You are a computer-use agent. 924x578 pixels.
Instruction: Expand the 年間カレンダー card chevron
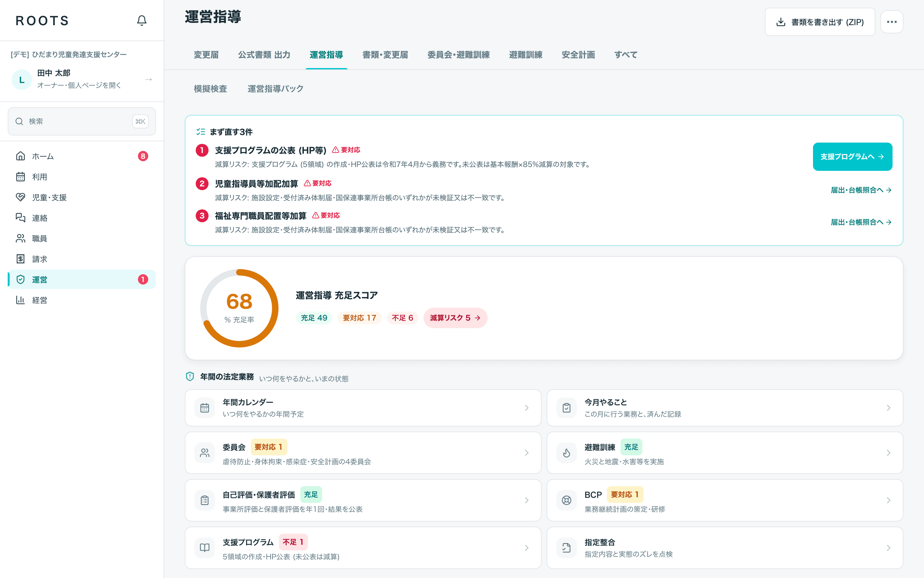tap(526, 408)
